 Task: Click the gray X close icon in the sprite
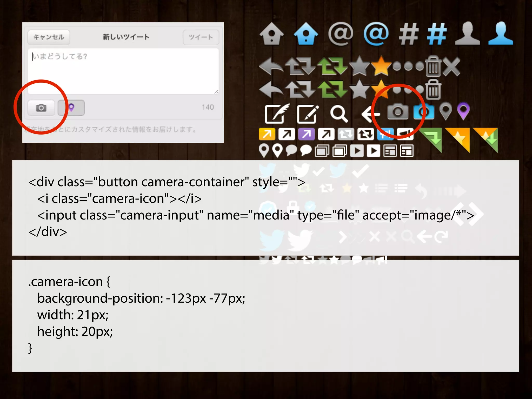(x=452, y=66)
